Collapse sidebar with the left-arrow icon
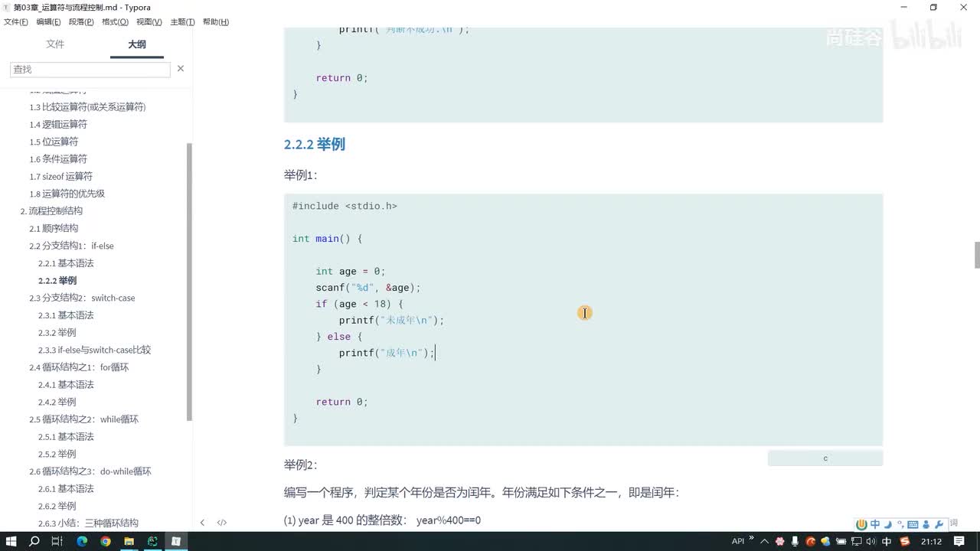Image resolution: width=980 pixels, height=551 pixels. pos(202,523)
